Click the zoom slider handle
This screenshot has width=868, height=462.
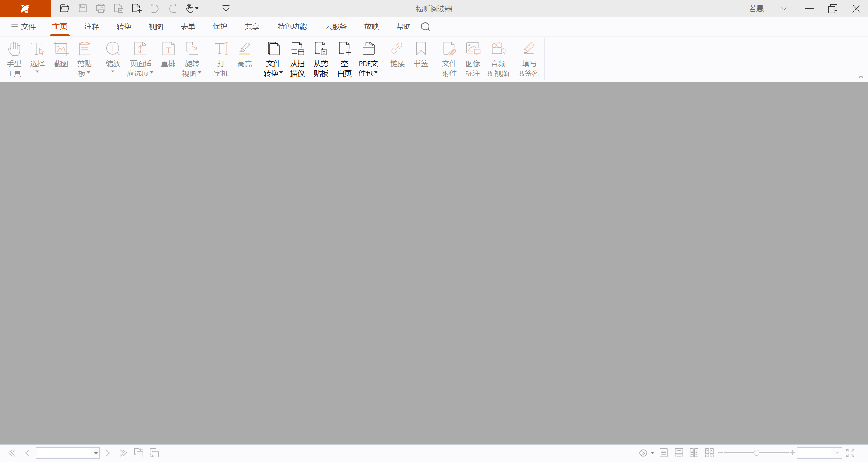click(x=756, y=452)
